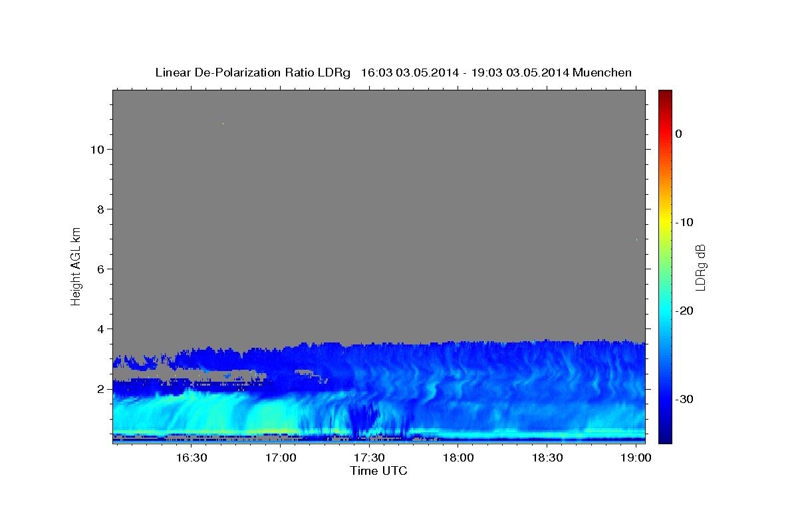Image resolution: width=798 pixels, height=532 pixels.
Task: Click the light green patch near 17:00
Action: tap(271, 416)
